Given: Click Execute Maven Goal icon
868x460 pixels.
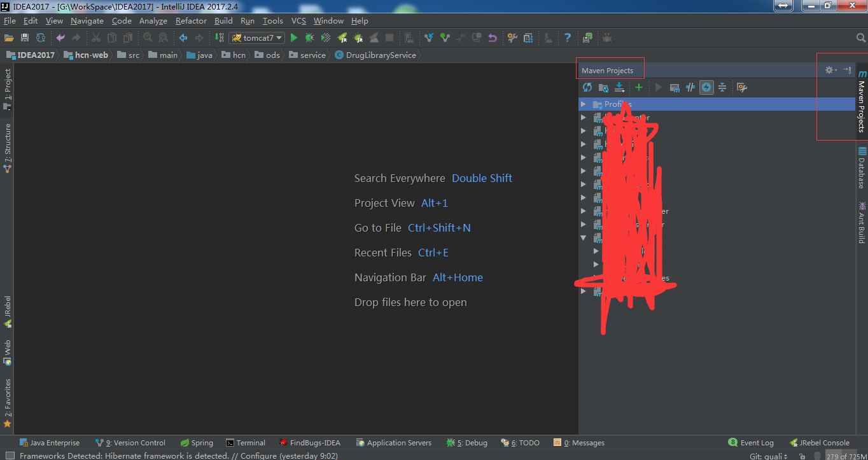Looking at the screenshot, I should click(675, 87).
